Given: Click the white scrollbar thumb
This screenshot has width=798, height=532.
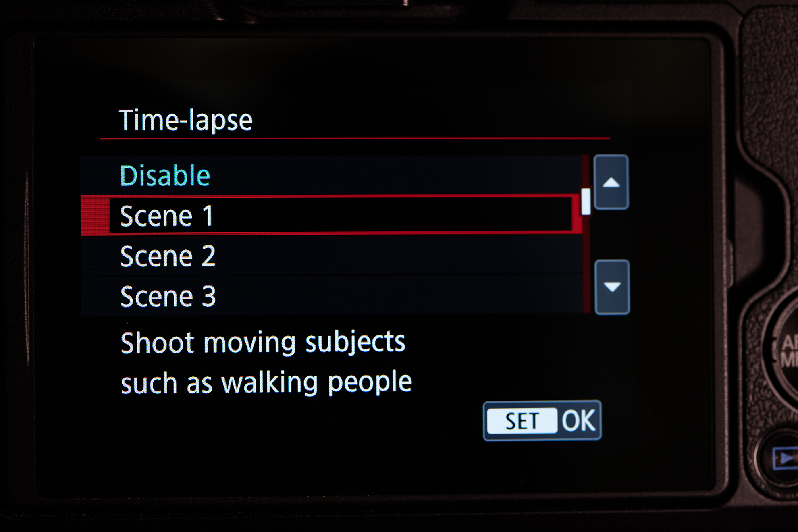Looking at the screenshot, I should click(586, 201).
